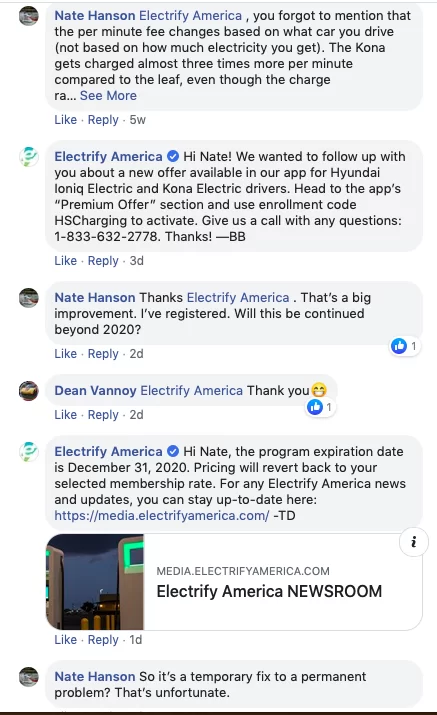437x715 pixels.
Task: Click the info icon on link preview
Action: pos(413,542)
